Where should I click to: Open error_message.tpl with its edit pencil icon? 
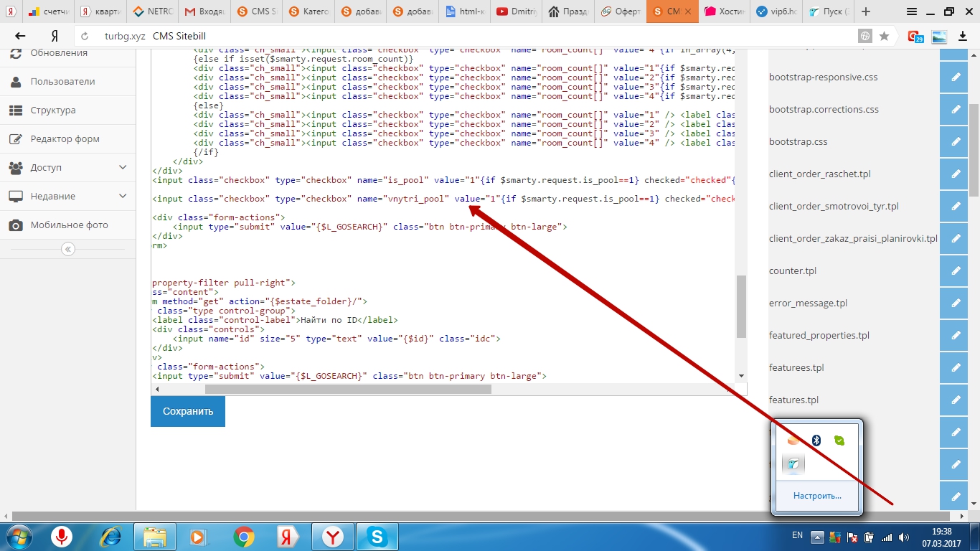[955, 303]
